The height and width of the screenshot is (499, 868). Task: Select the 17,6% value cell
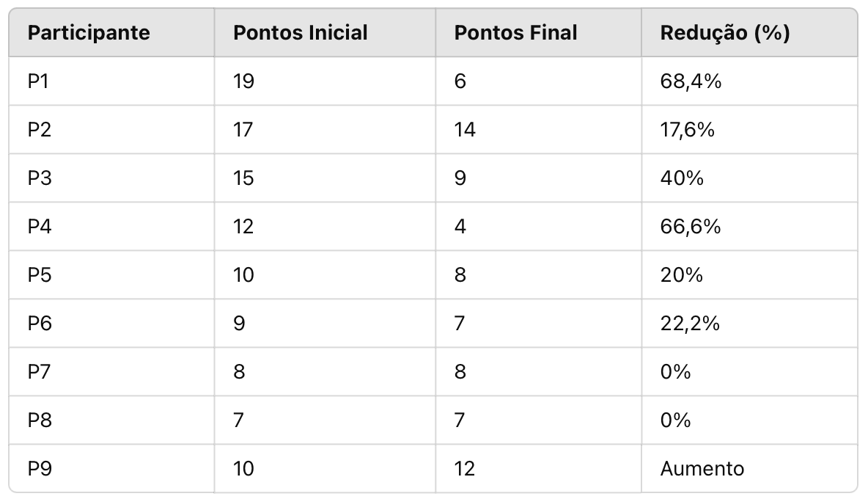pyautogui.click(x=749, y=130)
